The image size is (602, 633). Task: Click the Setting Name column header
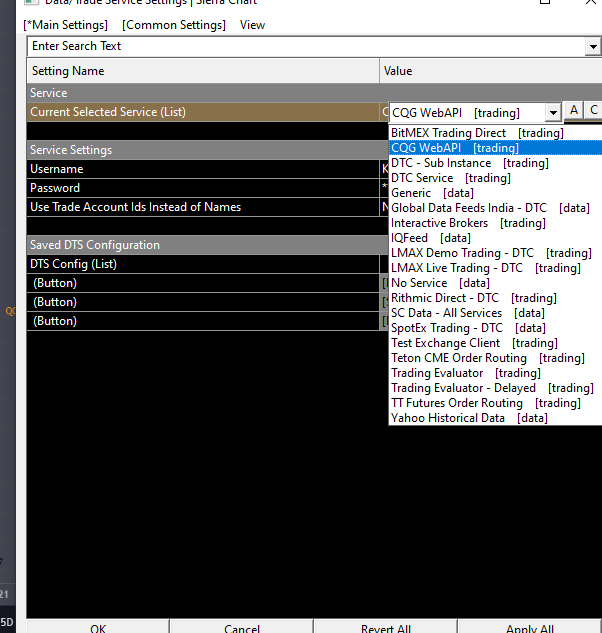click(x=203, y=71)
